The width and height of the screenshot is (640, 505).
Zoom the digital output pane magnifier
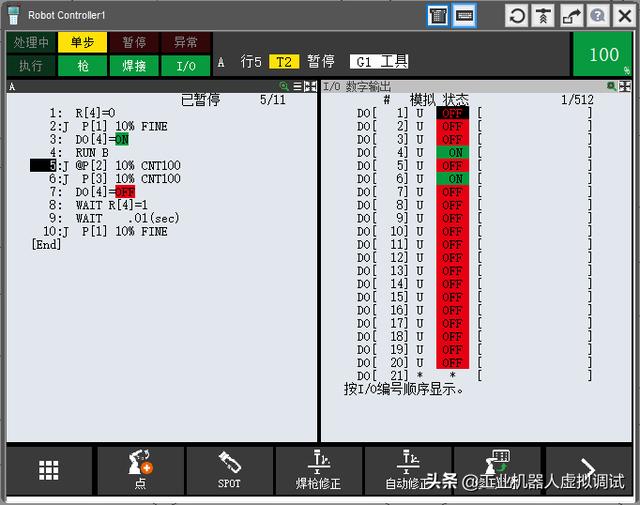coord(611,86)
